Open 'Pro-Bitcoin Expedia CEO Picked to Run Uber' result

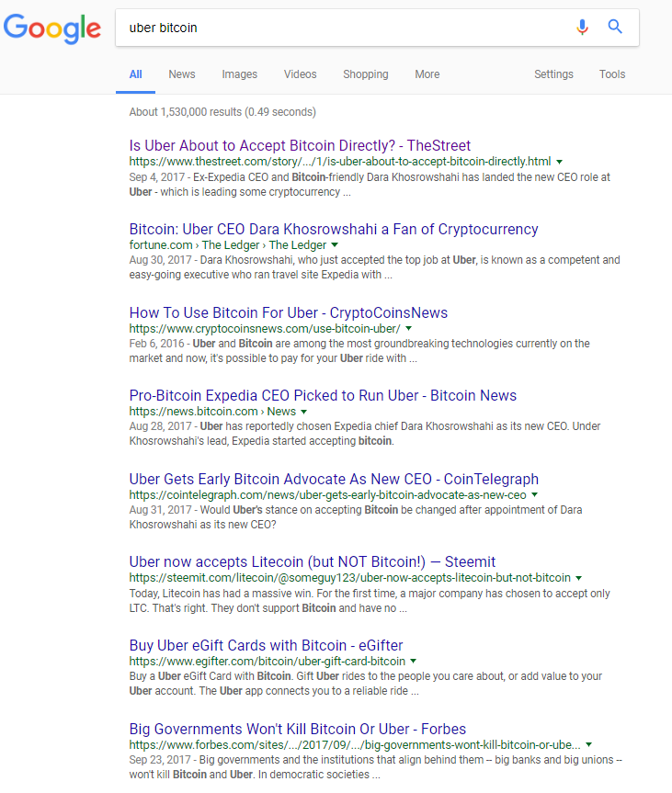point(323,395)
